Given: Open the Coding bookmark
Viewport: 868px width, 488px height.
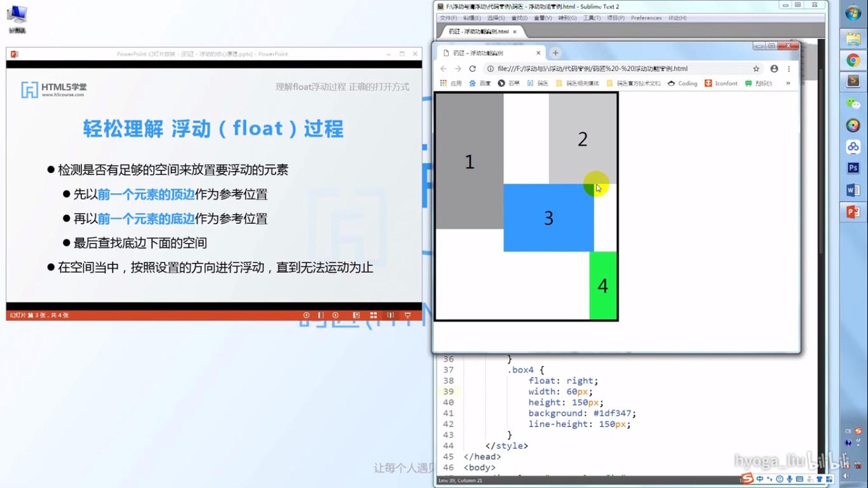Looking at the screenshot, I should (682, 83).
